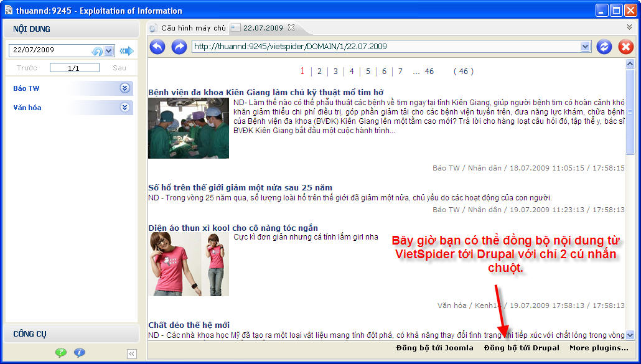641x364 pixels.
Task: Click Đồng bộ tới Drupal button
Action: pos(522,348)
